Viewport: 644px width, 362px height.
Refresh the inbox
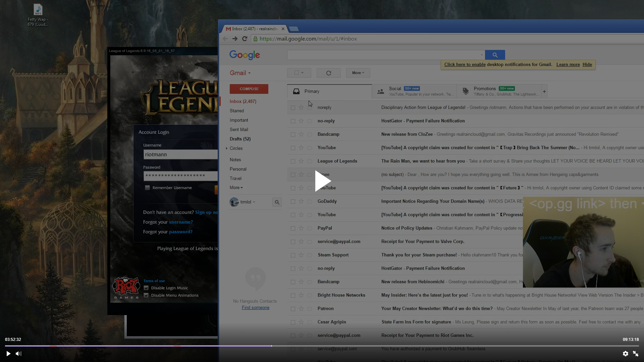pyautogui.click(x=329, y=73)
